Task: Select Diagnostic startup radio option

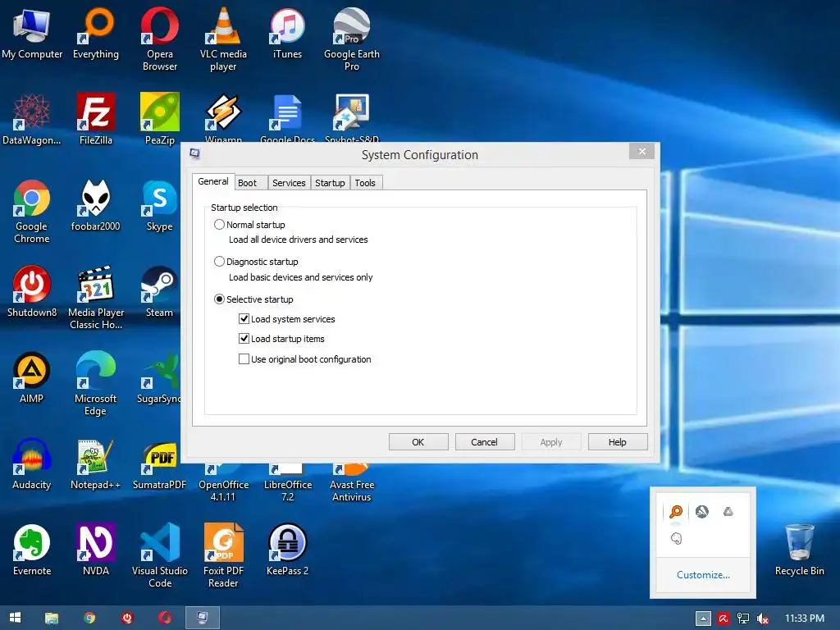Action: click(x=219, y=262)
